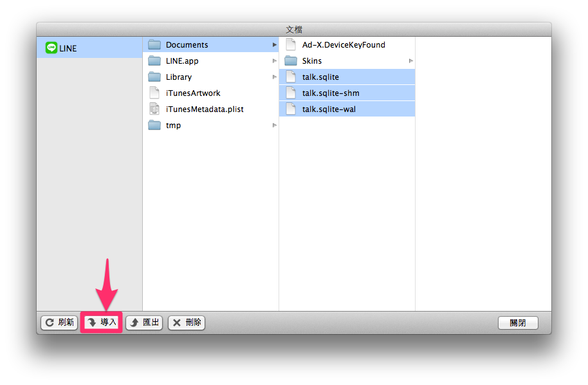
Task: Click the Documents folder icon
Action: click(x=154, y=44)
